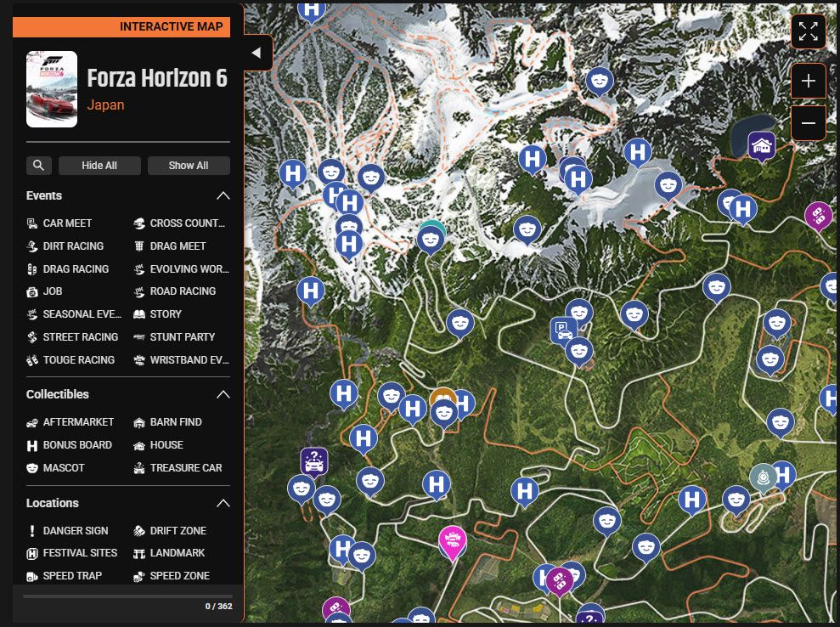Toggle Evolving World markers
Image resolution: width=840 pixels, height=627 pixels.
coord(181,269)
